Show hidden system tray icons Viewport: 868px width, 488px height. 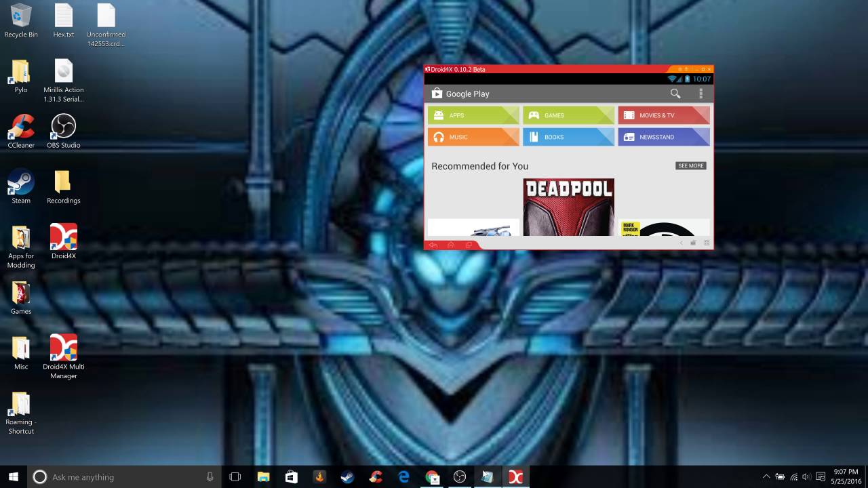[766, 476]
